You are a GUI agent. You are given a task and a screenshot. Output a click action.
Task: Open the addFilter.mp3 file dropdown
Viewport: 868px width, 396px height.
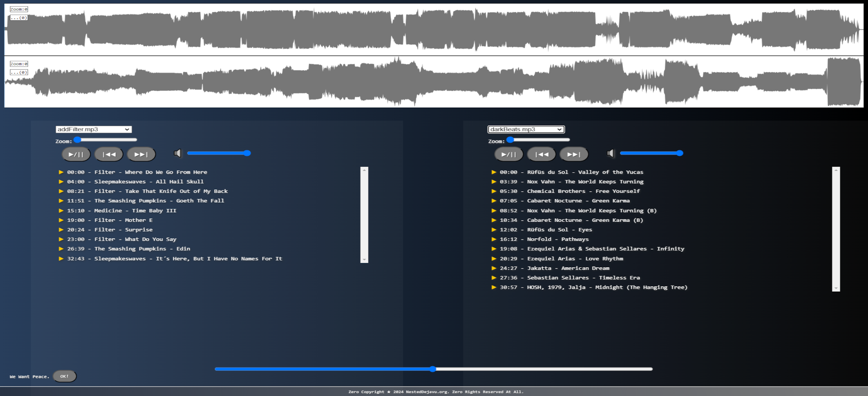94,129
